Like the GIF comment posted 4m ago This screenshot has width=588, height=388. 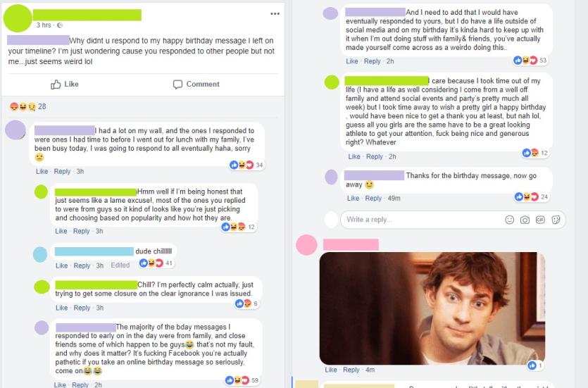331,370
